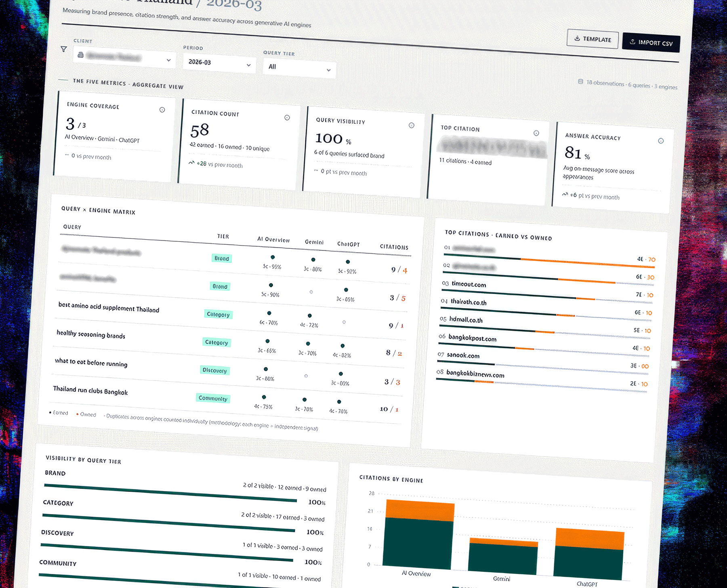
Task: Open the Period 2026-03 dropdown
Action: 220,63
